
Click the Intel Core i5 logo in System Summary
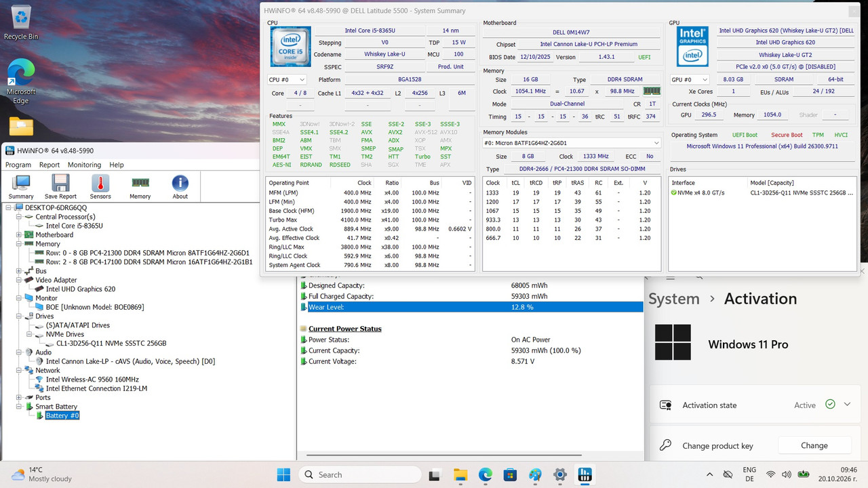[290, 46]
